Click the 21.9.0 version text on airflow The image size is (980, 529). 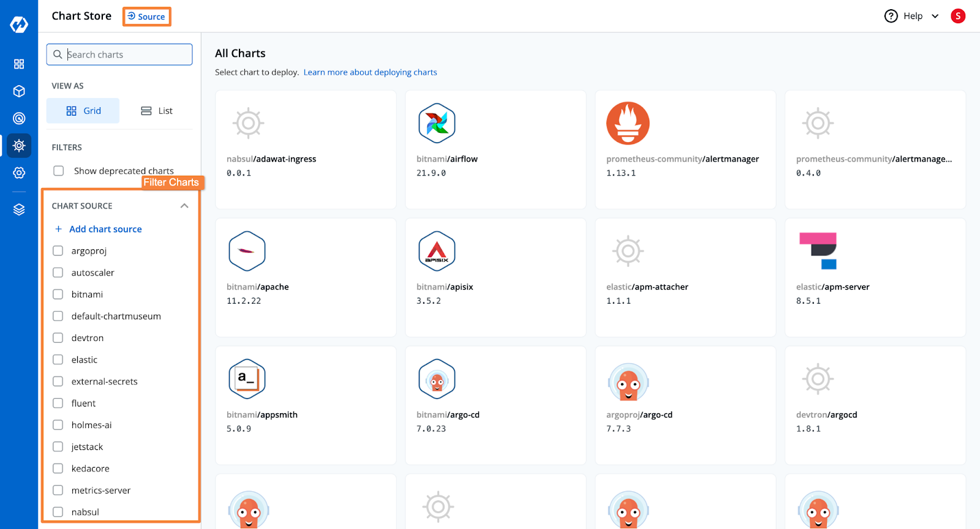point(431,173)
